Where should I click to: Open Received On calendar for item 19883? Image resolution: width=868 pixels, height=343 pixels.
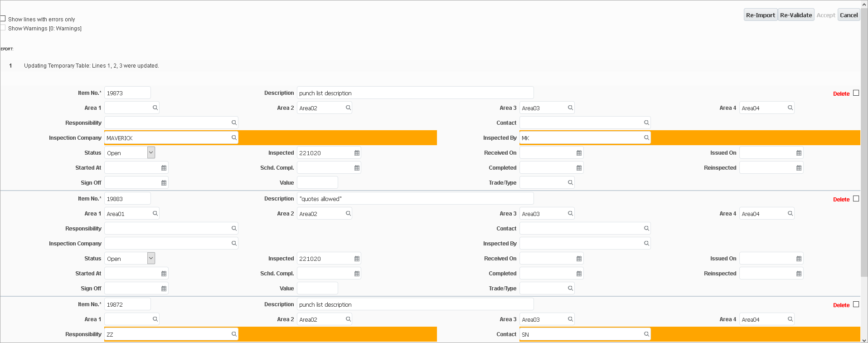point(579,259)
